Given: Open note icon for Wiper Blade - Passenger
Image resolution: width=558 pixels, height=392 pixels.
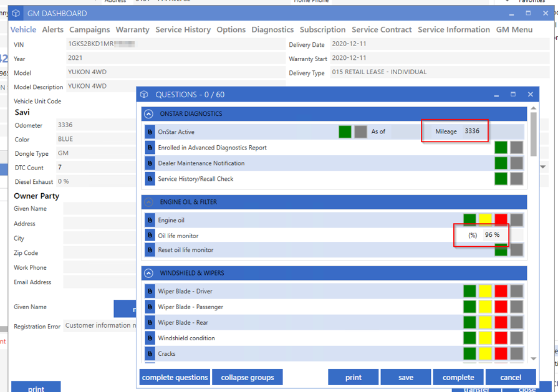Looking at the screenshot, I should coord(150,307).
